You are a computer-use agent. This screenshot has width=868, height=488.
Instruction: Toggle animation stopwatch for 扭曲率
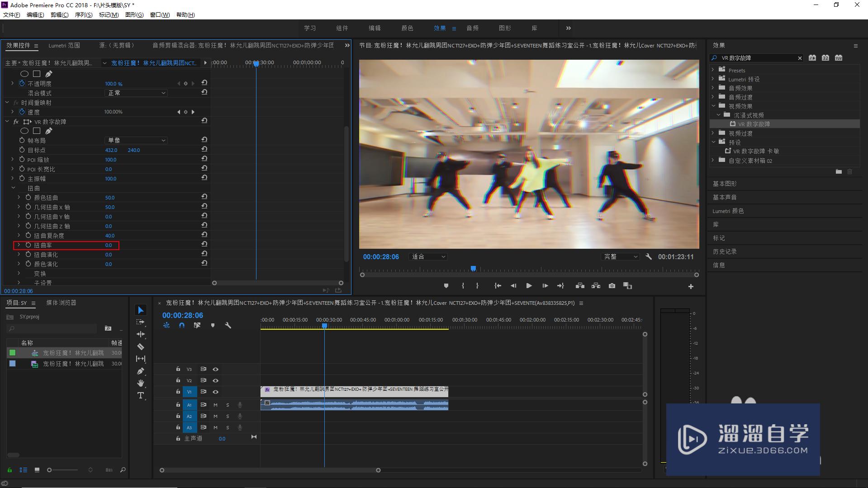pos(28,245)
